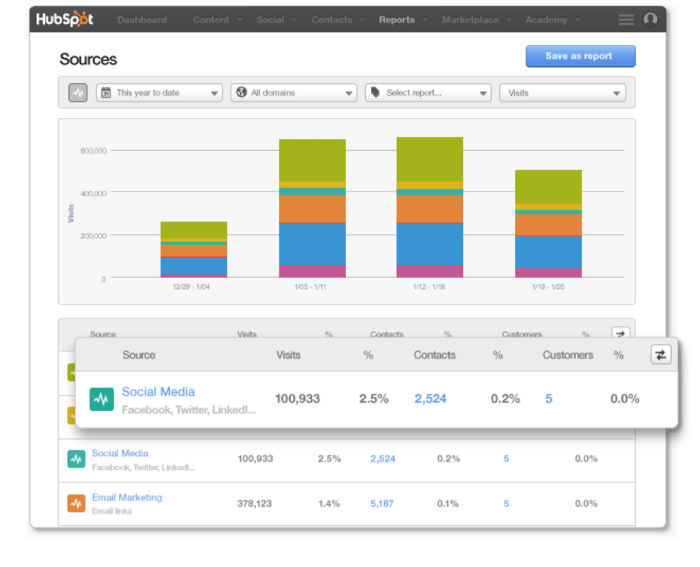
Task: Open the Content menu
Action: pos(211,20)
